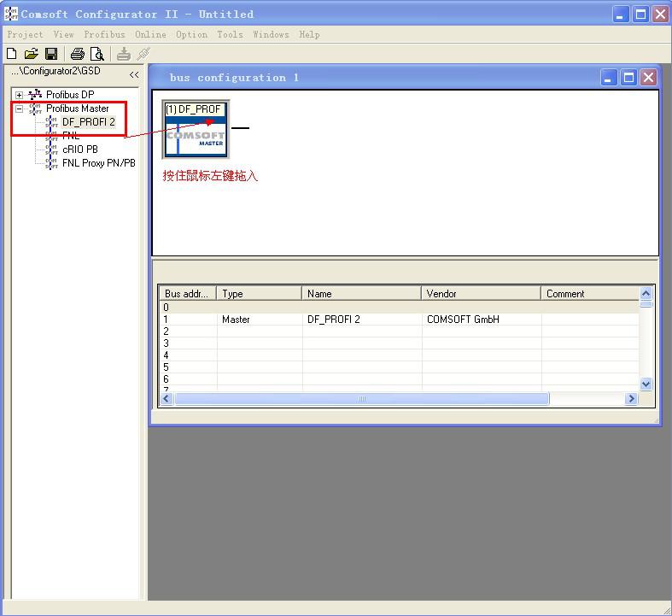The image size is (672, 616).
Task: Select cRIO PB tree item
Action: coord(80,150)
